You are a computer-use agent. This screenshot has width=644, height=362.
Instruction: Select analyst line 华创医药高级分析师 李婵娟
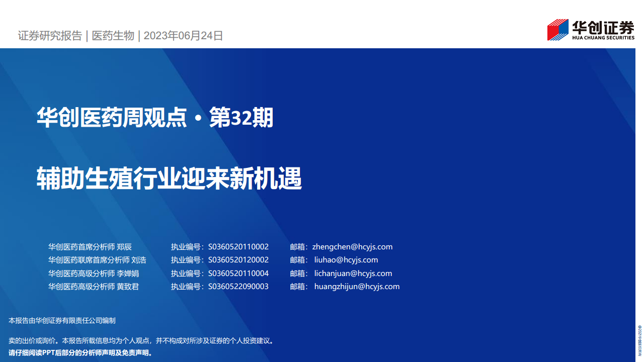[x=94, y=274]
